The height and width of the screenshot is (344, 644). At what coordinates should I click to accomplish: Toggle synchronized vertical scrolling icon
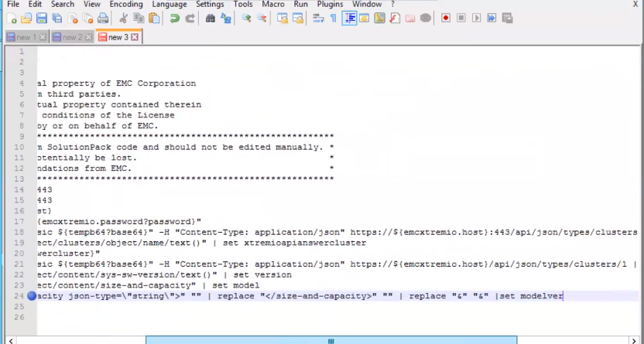pyautogui.click(x=283, y=19)
